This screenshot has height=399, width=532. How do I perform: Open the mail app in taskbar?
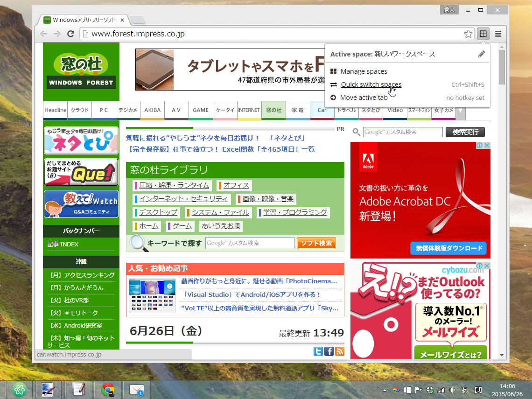pyautogui.click(x=137, y=390)
